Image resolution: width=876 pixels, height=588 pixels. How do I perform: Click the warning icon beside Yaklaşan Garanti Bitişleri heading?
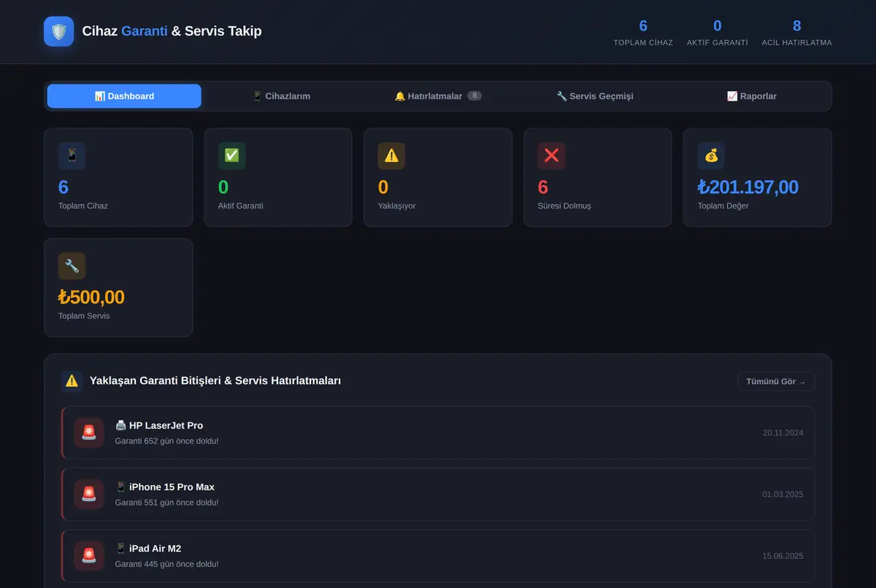[x=72, y=381]
